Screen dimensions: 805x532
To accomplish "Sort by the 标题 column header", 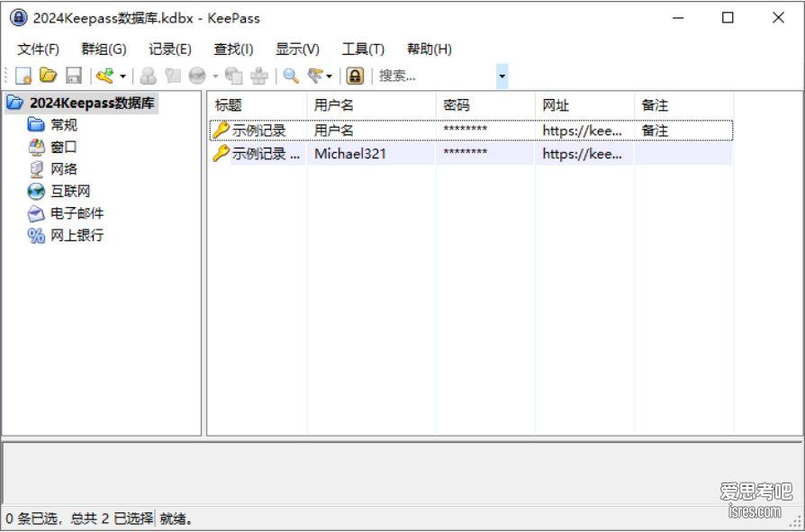I will click(x=257, y=105).
